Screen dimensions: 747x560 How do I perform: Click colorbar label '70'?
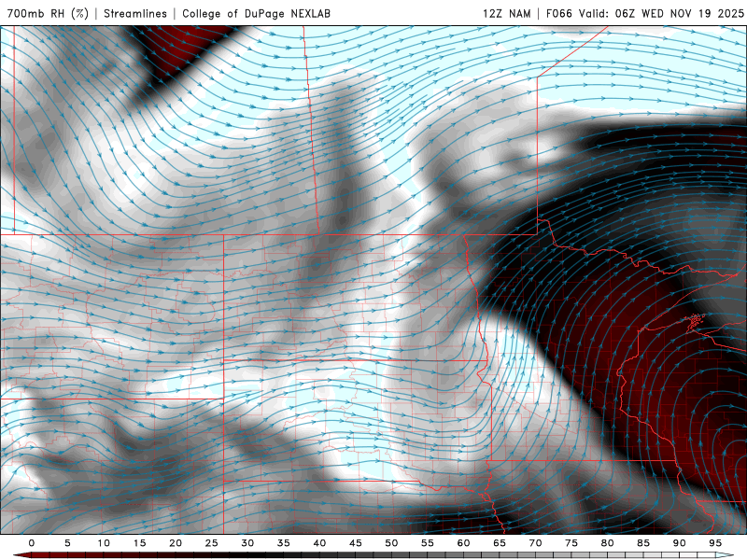[535, 543]
